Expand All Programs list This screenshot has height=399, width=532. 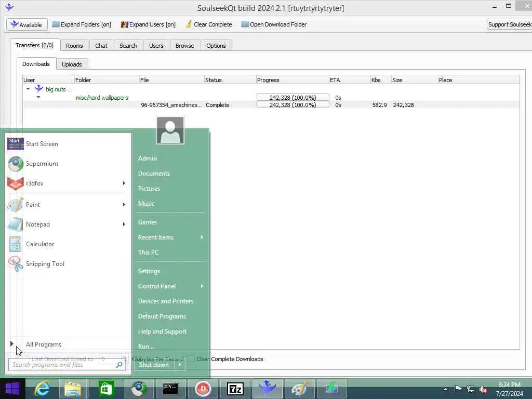pyautogui.click(x=68, y=344)
